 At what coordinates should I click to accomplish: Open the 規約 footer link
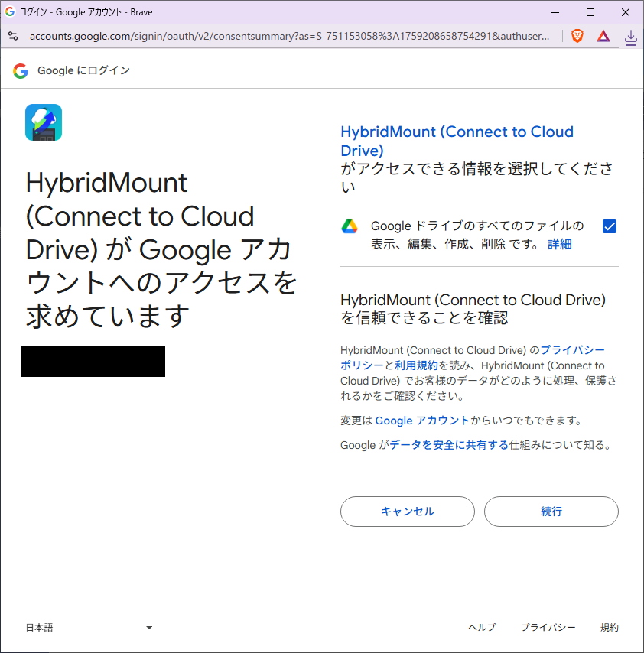click(x=610, y=627)
